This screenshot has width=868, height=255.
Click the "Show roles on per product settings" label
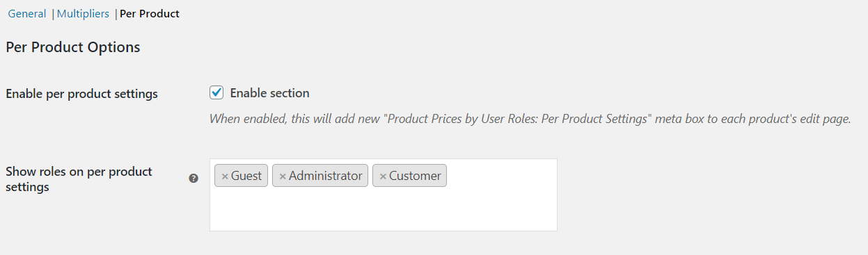pos(79,179)
